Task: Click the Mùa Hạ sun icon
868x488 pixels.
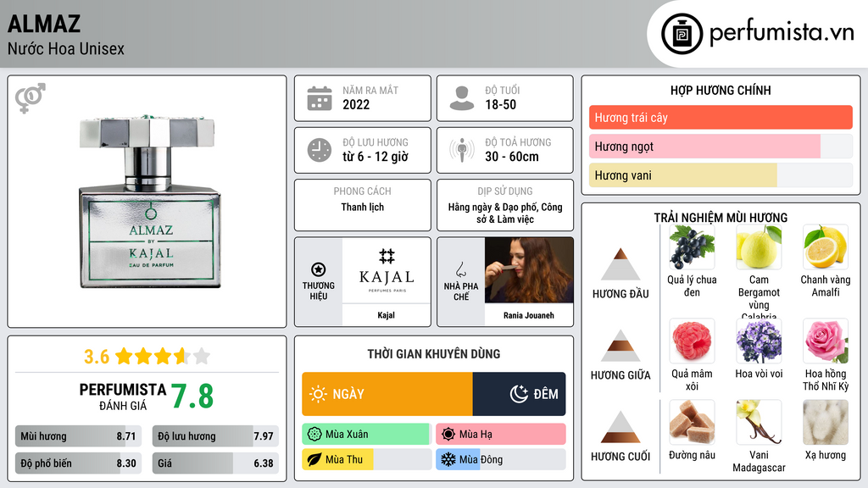Action: tap(448, 435)
